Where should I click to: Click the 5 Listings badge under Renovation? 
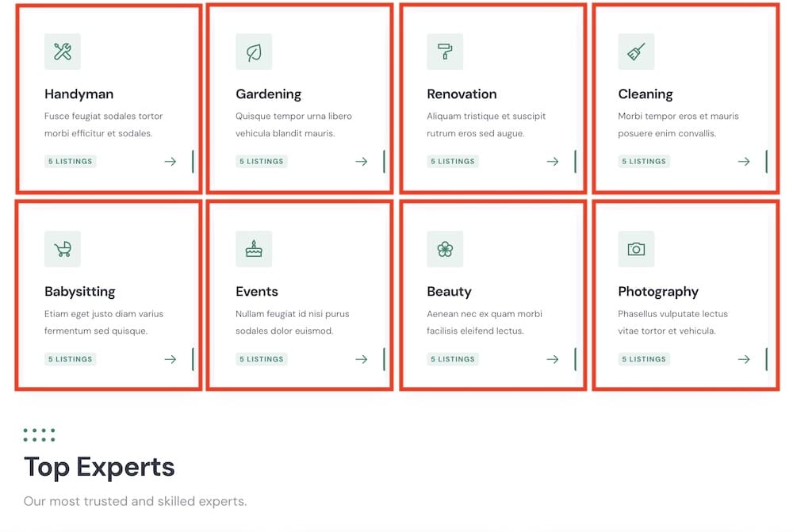click(x=453, y=161)
